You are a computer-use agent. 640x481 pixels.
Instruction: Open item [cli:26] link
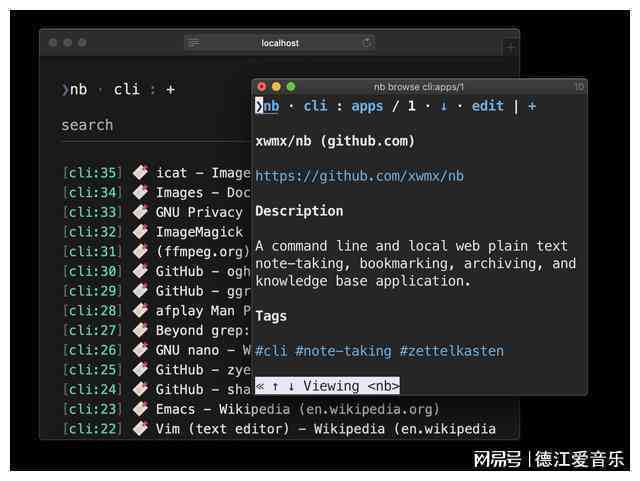click(x=93, y=350)
